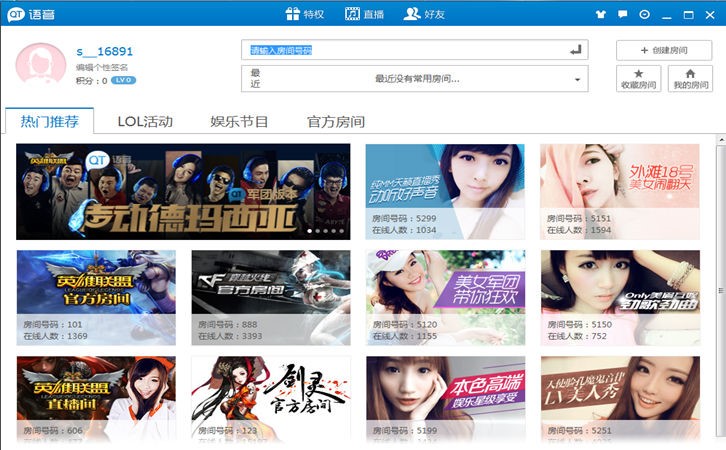This screenshot has width=726, height=450.
Task: Open the 直播 live broadcast icon
Action: click(352, 14)
